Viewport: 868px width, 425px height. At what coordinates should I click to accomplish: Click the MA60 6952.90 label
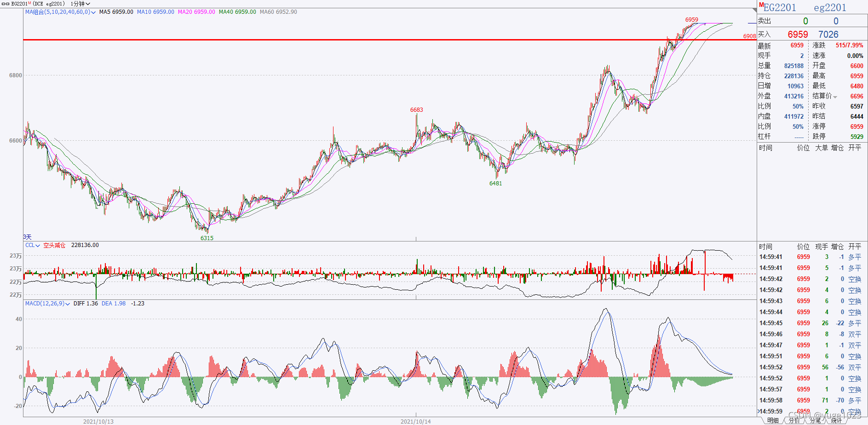point(278,12)
